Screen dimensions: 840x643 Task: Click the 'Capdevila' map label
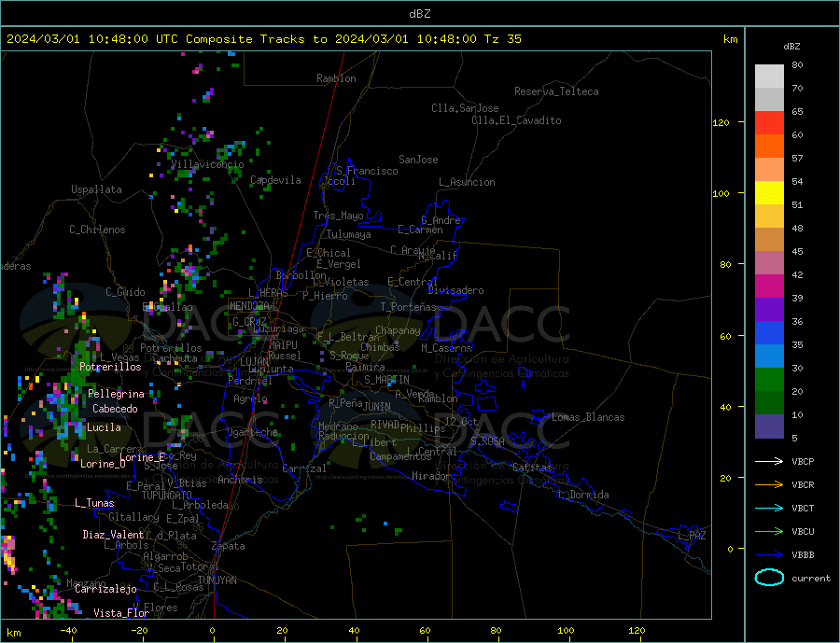point(275,180)
